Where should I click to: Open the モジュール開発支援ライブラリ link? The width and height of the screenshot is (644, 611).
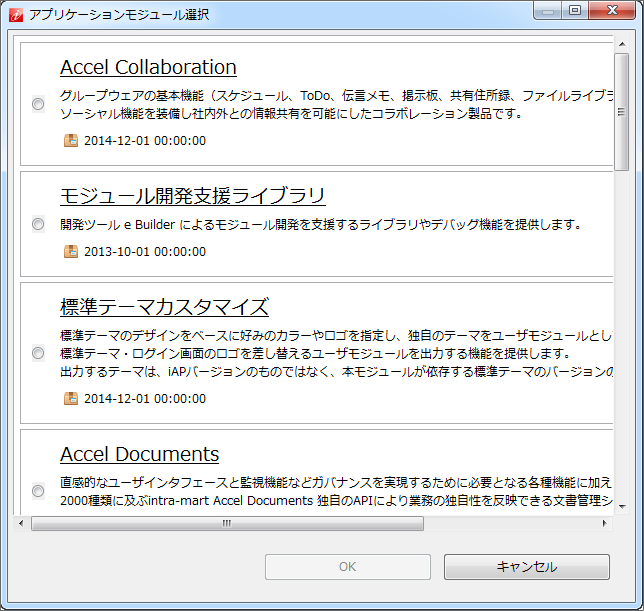click(193, 196)
